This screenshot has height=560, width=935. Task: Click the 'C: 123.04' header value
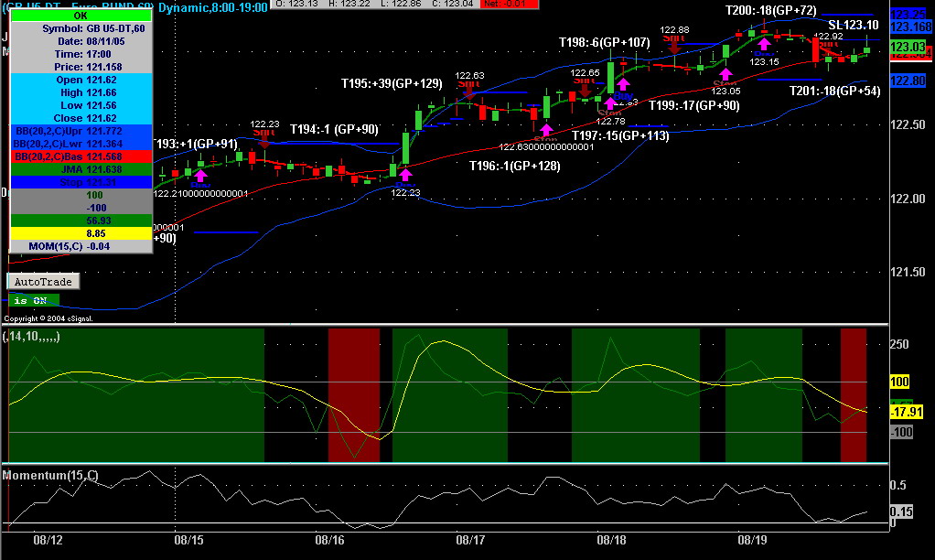(x=455, y=4)
